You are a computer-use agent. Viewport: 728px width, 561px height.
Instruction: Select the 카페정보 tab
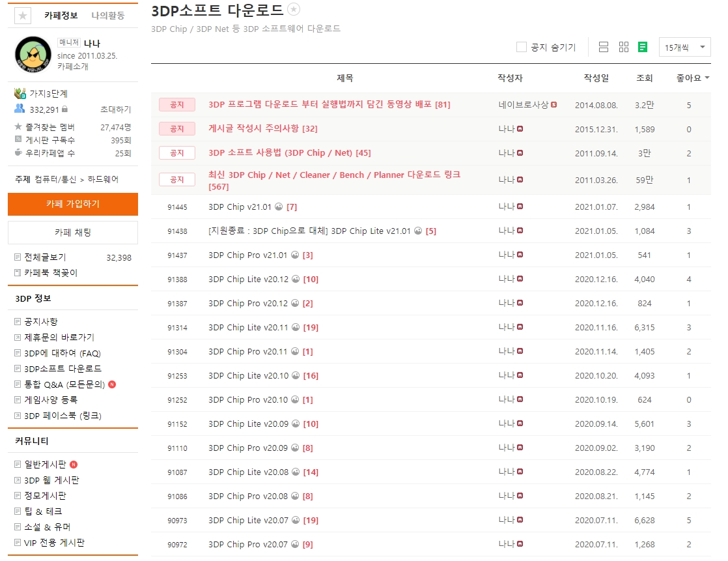pyautogui.click(x=61, y=16)
